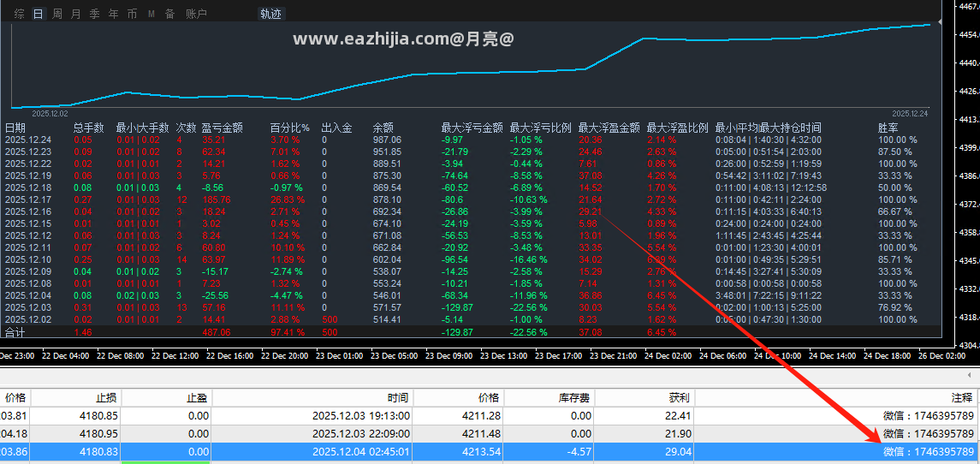
Task: Click the 最大浮亏金额 column header
Action: coord(472,128)
